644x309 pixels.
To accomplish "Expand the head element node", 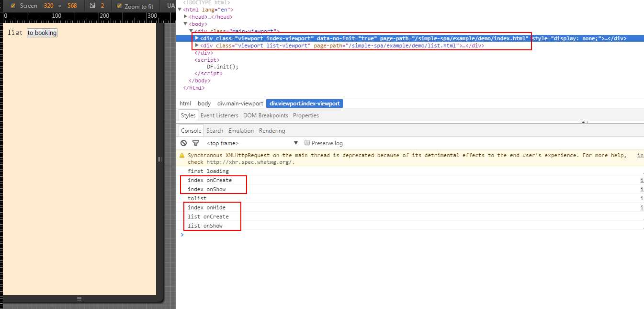I will coord(186,17).
